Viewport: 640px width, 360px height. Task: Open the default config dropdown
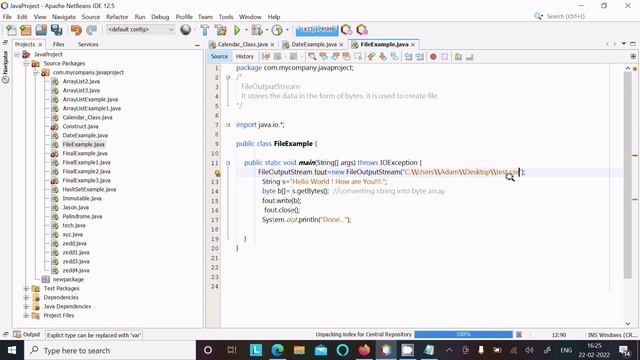[140, 29]
